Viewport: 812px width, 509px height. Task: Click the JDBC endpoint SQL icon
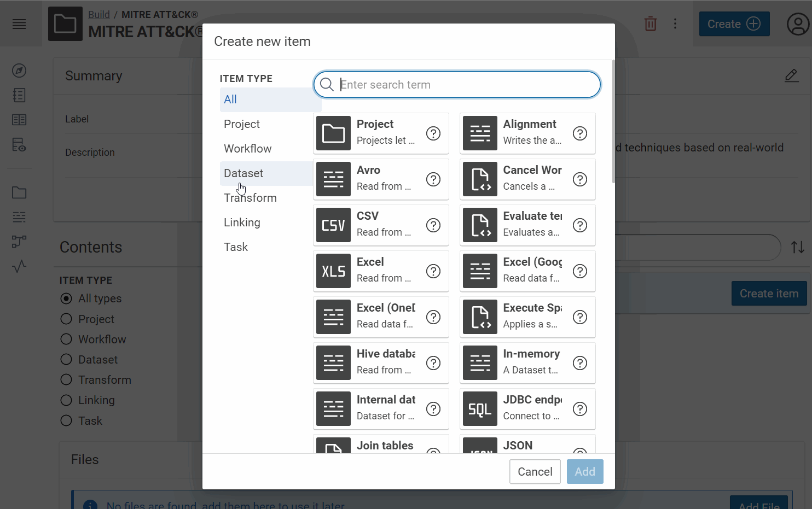[480, 409]
